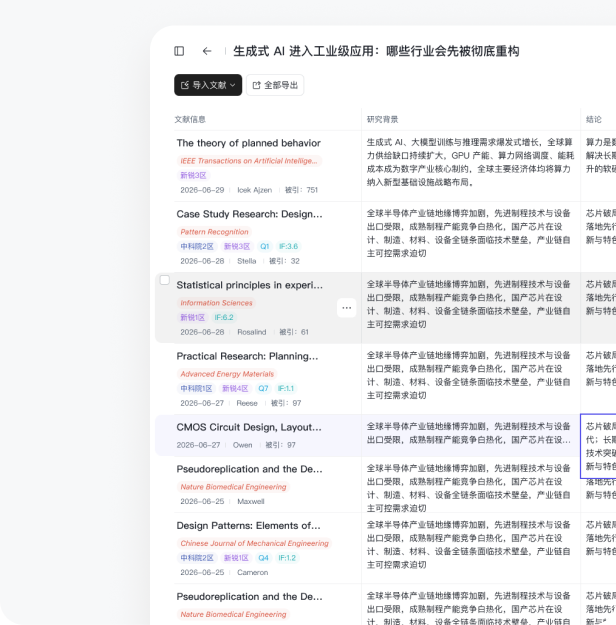Open the three-dot menu on Statistical principles row
The height and width of the screenshot is (625, 616).
pos(346,308)
